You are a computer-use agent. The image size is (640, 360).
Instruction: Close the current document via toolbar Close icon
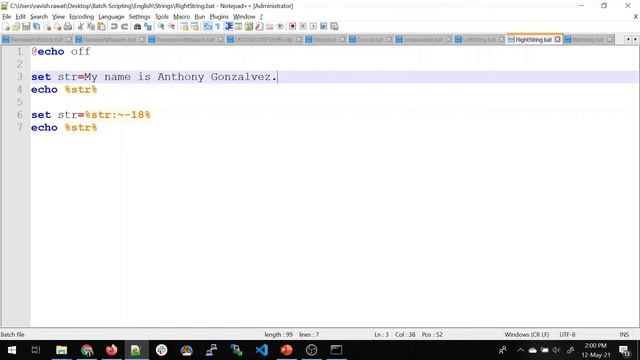coord(47,27)
